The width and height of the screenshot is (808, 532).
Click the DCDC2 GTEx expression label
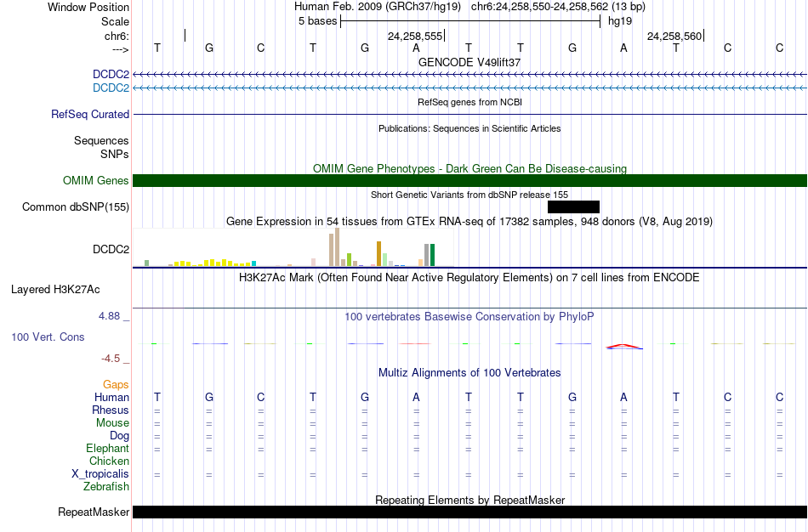click(x=111, y=249)
